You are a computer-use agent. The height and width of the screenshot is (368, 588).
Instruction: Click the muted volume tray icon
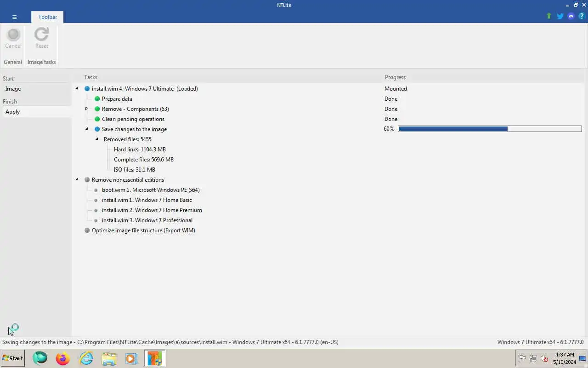click(544, 358)
